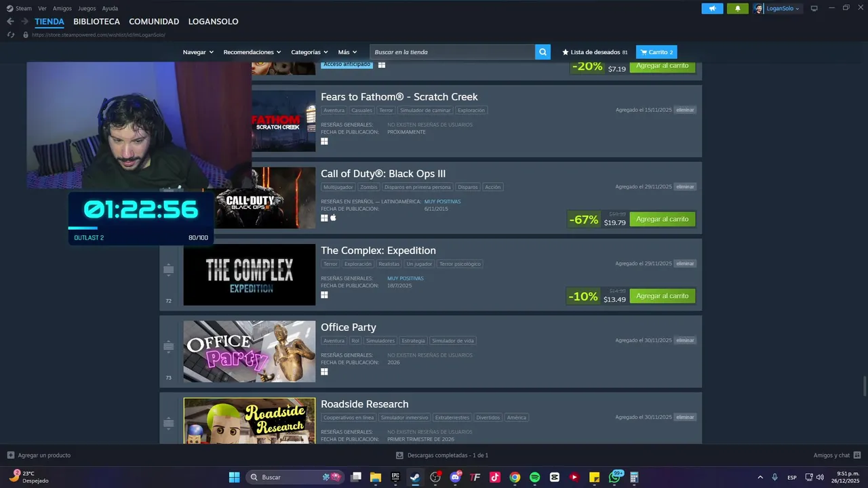The image size is (868, 488).
Task: Open the weather widget showing 23°C
Action: coord(28,477)
